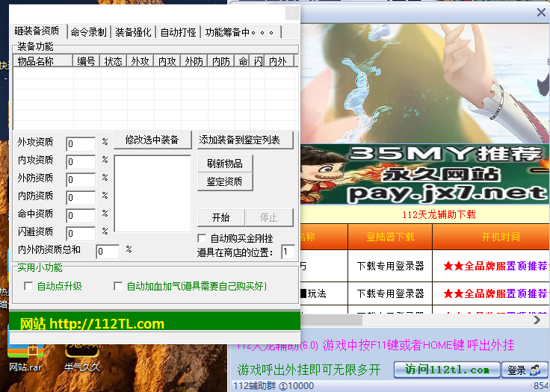
Task: Click the 鉴定资质 button
Action: [x=224, y=181]
